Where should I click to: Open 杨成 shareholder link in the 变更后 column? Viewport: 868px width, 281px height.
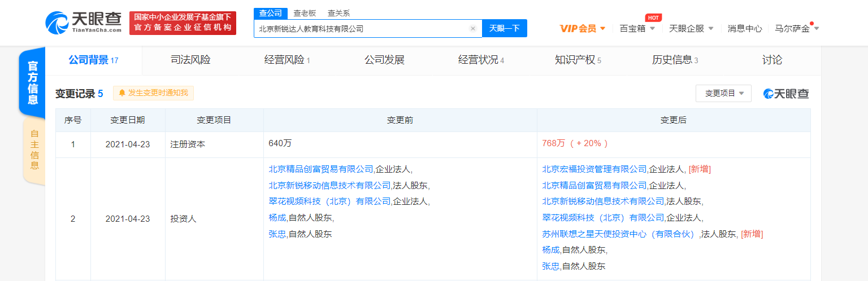click(551, 249)
